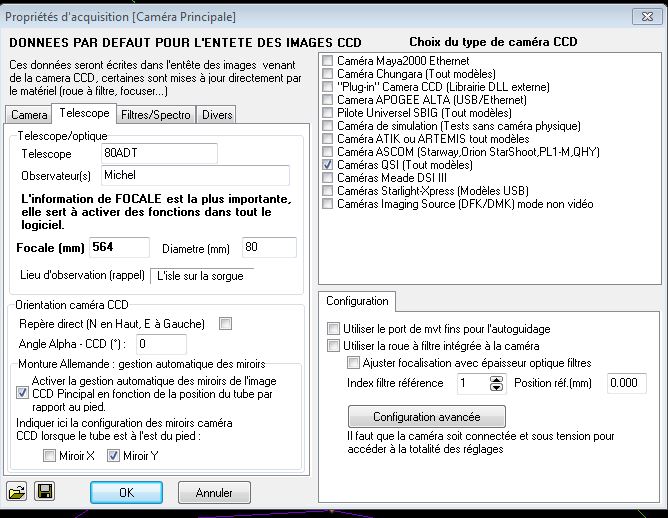Click the floppy disk save icon

coord(44,491)
